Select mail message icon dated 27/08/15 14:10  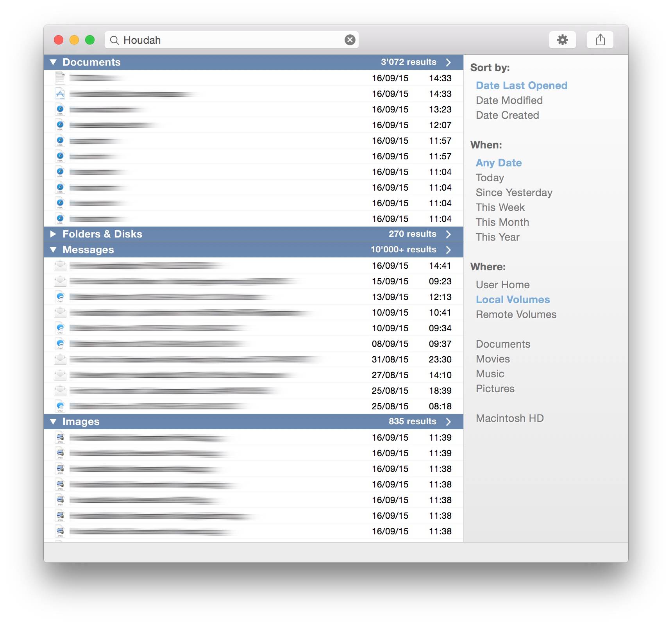click(x=60, y=375)
